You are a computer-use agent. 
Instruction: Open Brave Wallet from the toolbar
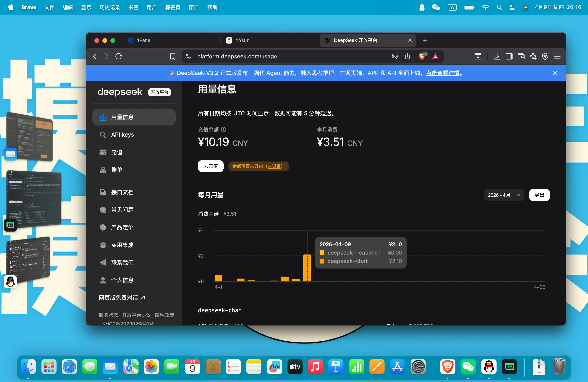click(521, 57)
